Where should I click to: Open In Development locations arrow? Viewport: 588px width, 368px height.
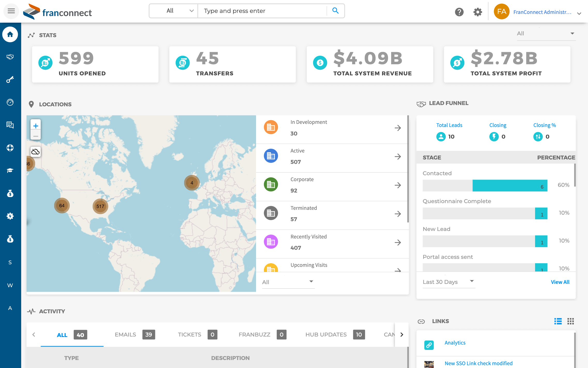398,128
